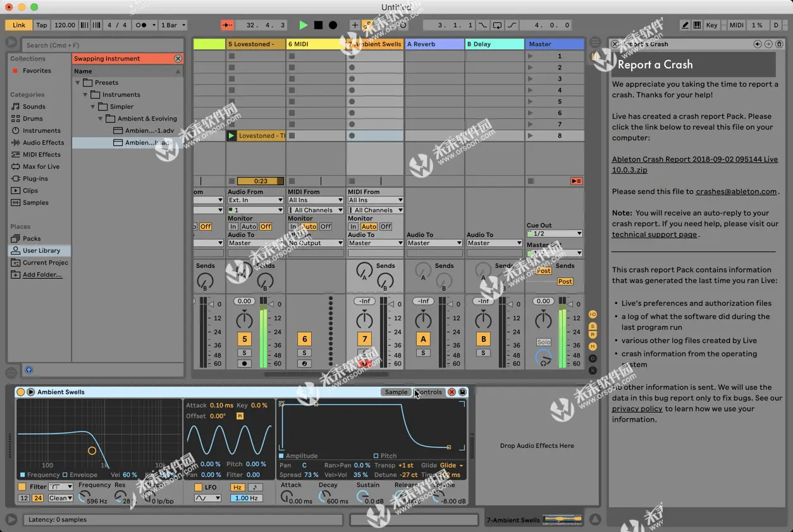793x532 pixels.
Task: Toggle the Computer MIDI Keyboard icon
Action: tap(698, 25)
